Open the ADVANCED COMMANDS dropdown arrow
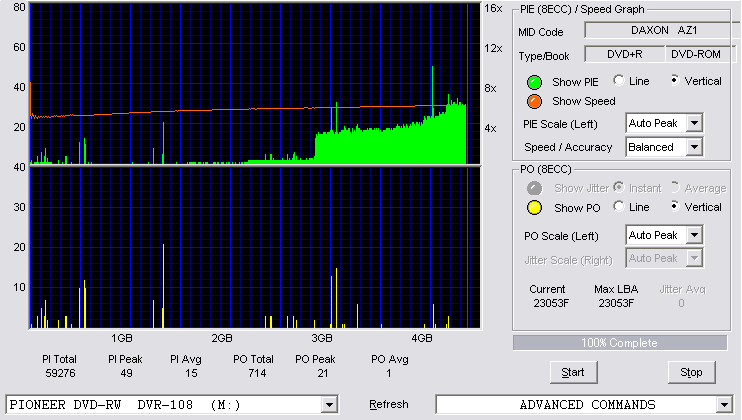The width and height of the screenshot is (742, 420). (724, 405)
